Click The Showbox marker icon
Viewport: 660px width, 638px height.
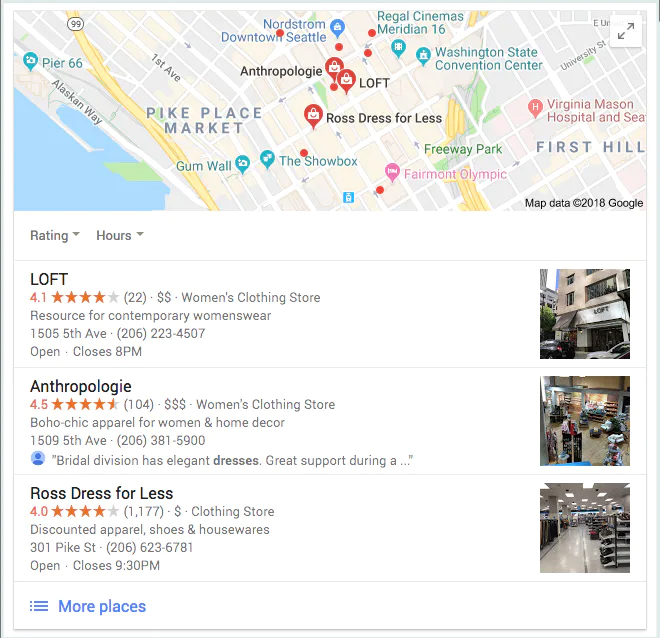(x=267, y=159)
